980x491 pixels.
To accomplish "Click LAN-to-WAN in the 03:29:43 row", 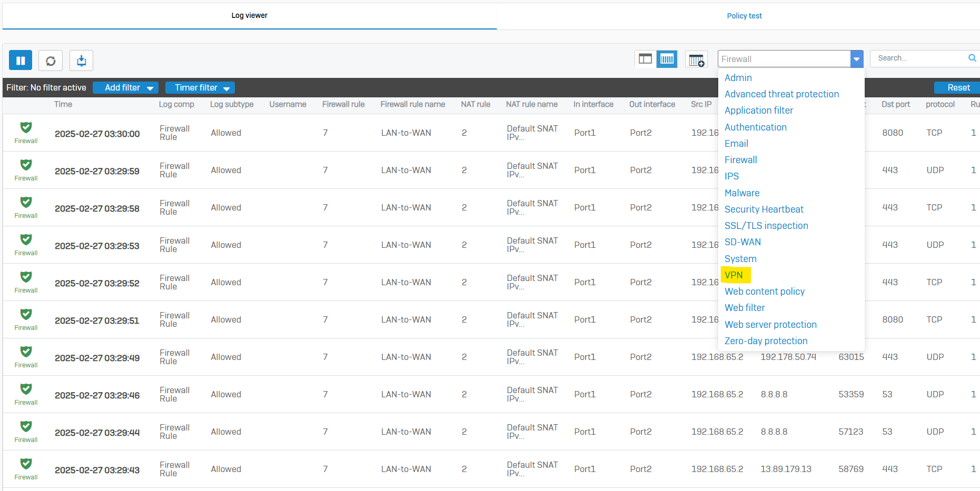I will tap(406, 469).
